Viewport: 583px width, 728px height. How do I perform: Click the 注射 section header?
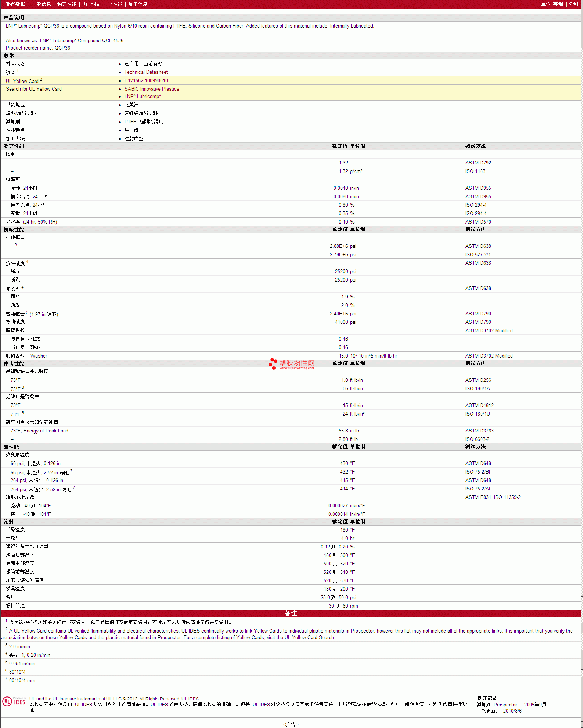[x=8, y=522]
